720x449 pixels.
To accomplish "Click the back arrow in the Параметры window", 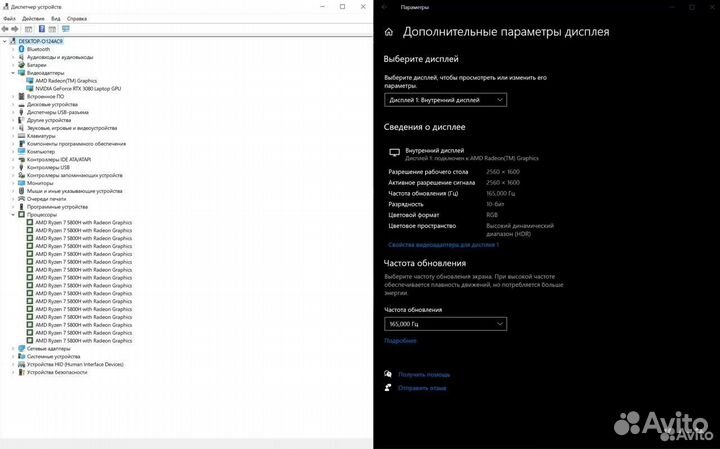I will click(384, 7).
